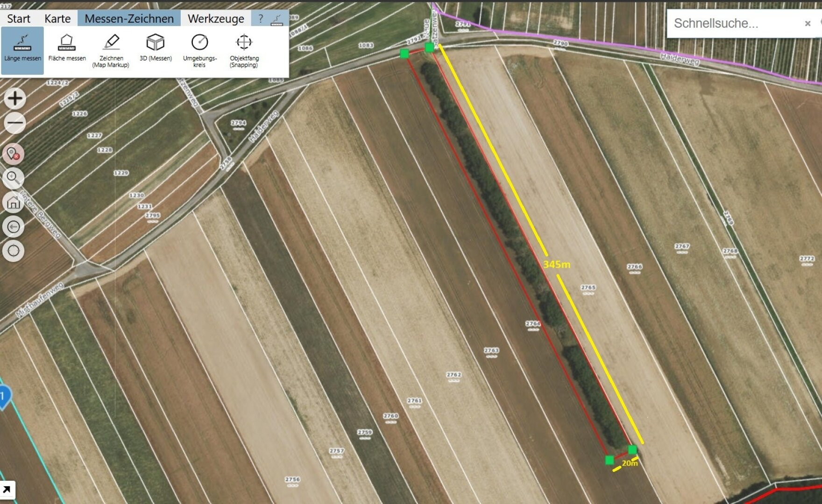The image size is (822, 504).
Task: Switch to the Karte tab
Action: click(57, 19)
